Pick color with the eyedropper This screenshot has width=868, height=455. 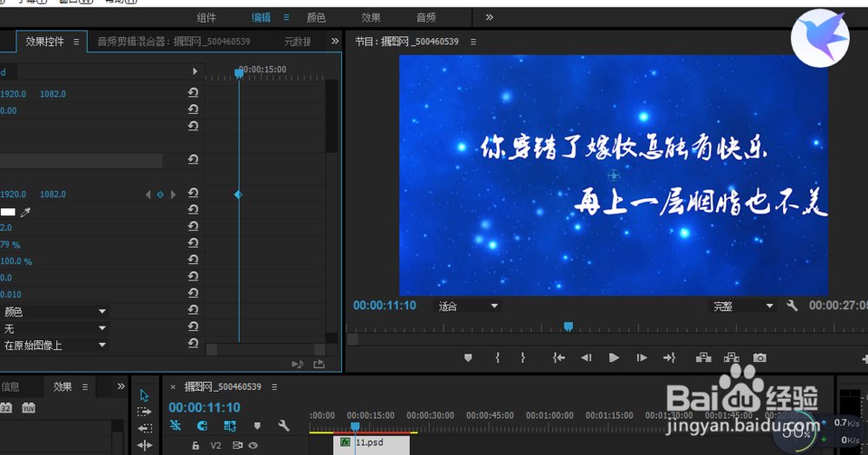coord(25,212)
